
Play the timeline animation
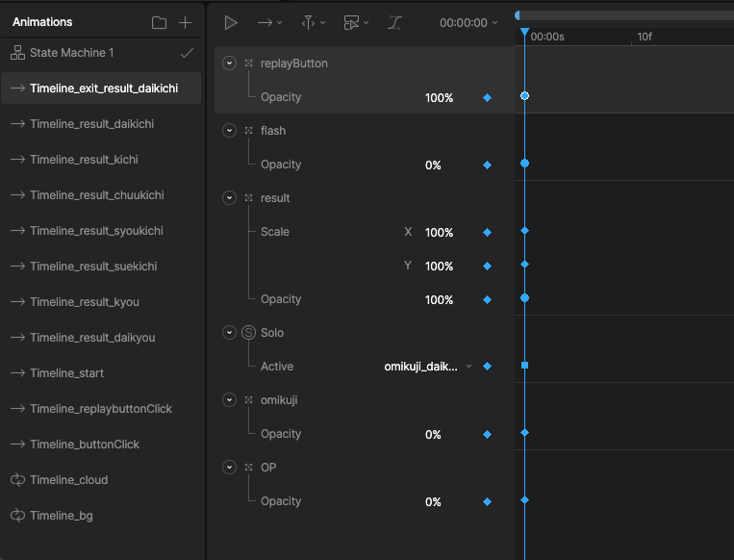click(231, 22)
